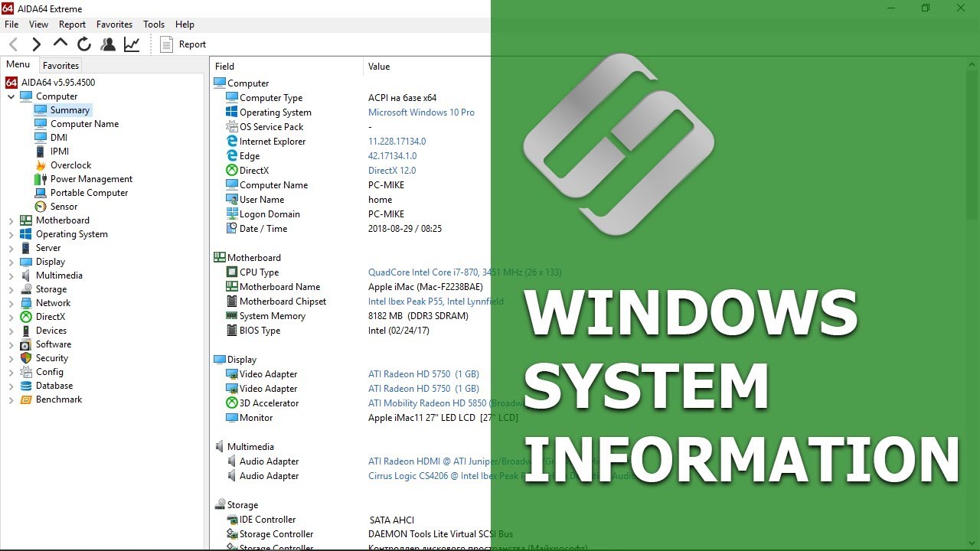This screenshot has width=980, height=551.
Task: Open the File menu
Action: [x=11, y=24]
